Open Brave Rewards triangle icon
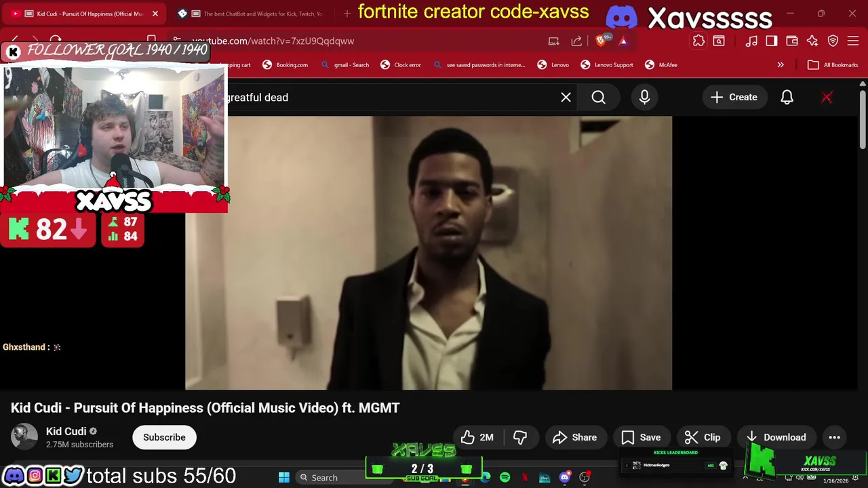The height and width of the screenshot is (488, 868). click(x=623, y=41)
